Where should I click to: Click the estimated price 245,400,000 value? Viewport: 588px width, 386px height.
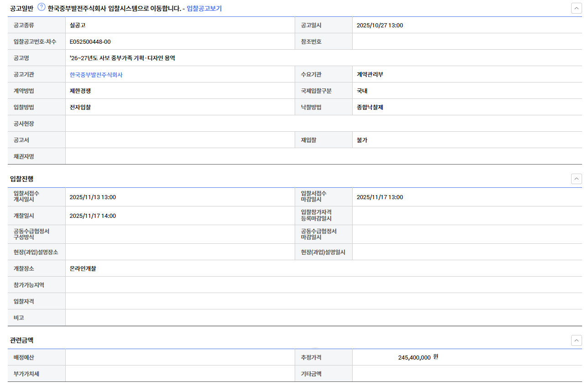[414, 358]
